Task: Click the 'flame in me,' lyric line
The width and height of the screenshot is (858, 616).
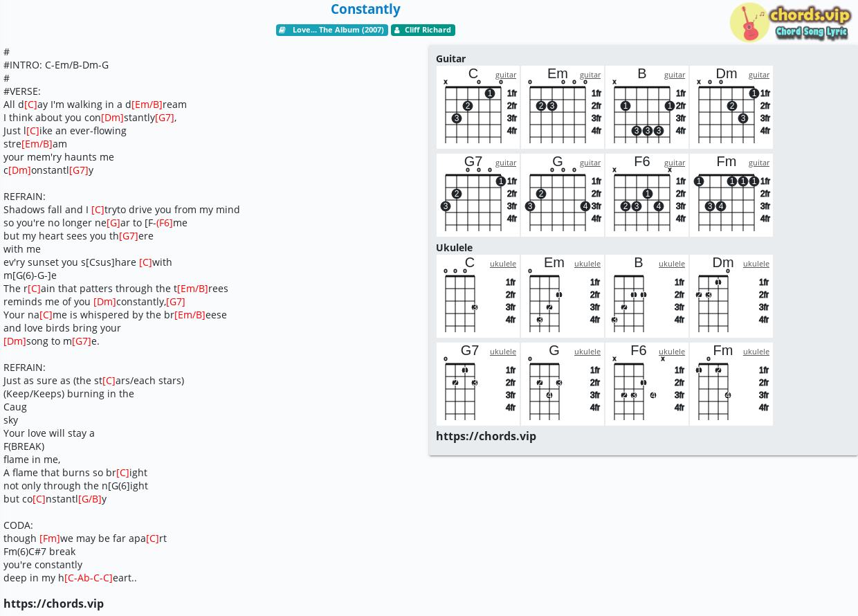Action: point(32,460)
